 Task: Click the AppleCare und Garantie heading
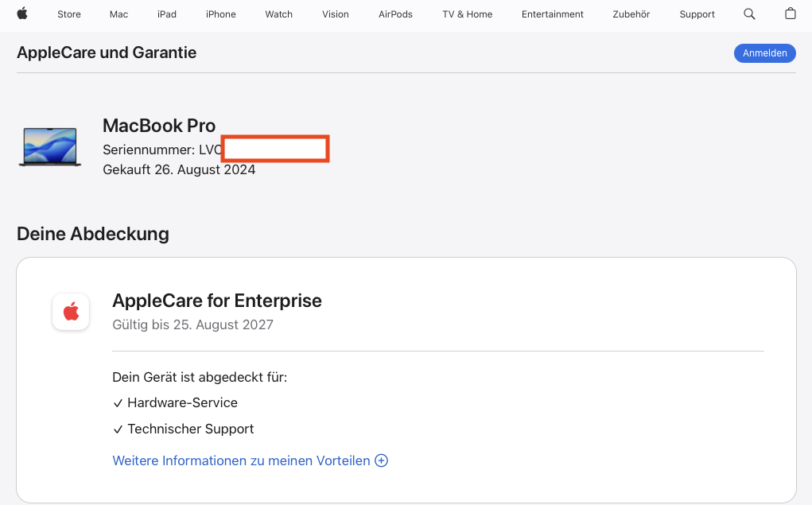(x=107, y=52)
